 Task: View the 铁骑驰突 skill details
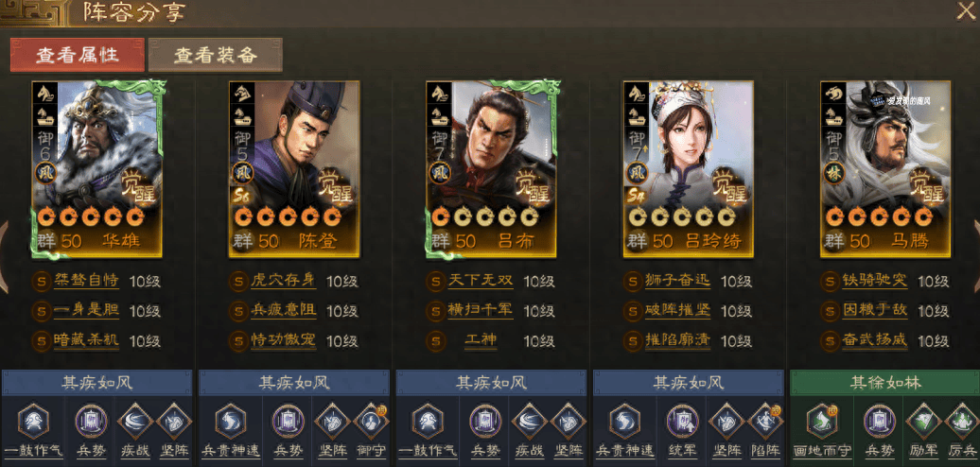874,281
